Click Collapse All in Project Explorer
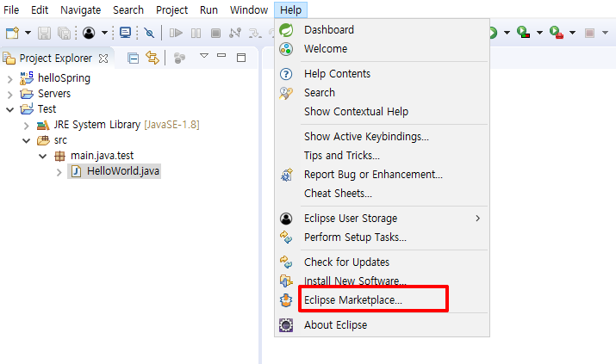This screenshot has height=364, width=616. [134, 59]
